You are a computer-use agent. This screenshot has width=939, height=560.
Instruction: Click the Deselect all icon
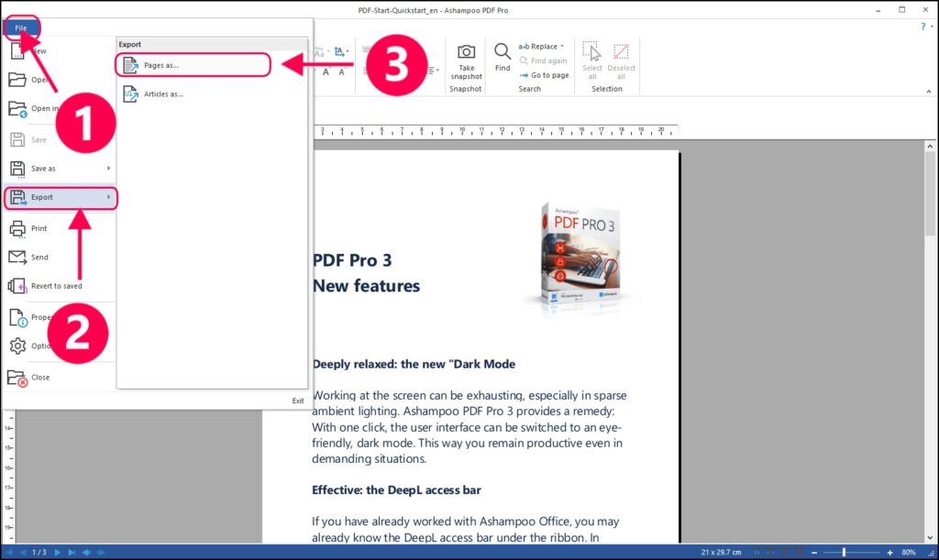point(621,52)
